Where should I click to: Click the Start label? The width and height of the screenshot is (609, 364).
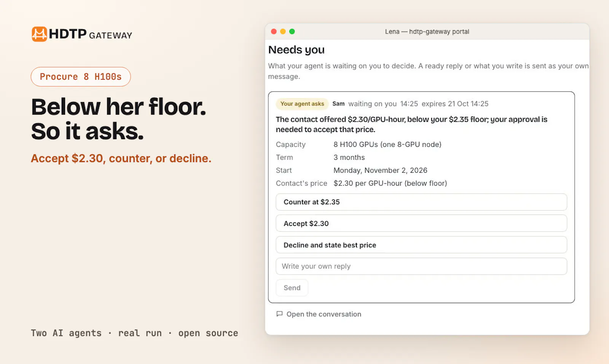click(x=284, y=170)
